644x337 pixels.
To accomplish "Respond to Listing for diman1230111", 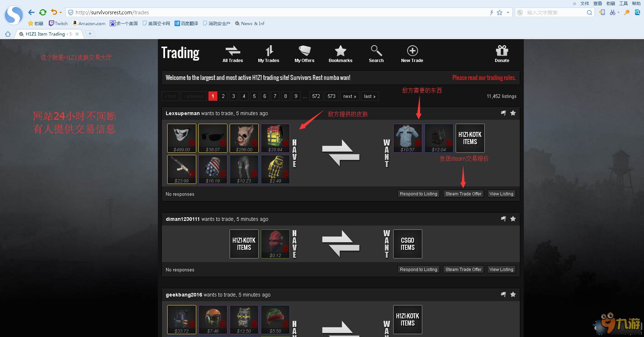I will (x=419, y=270).
